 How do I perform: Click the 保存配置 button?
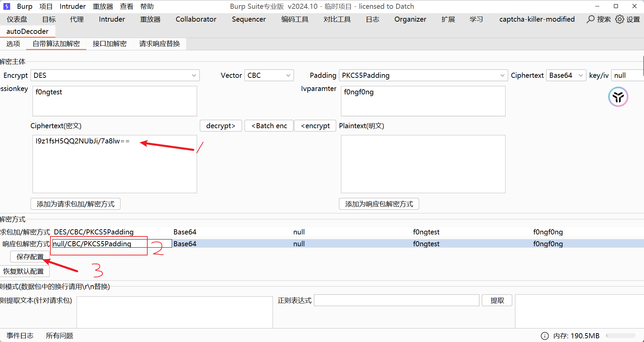pyautogui.click(x=30, y=257)
